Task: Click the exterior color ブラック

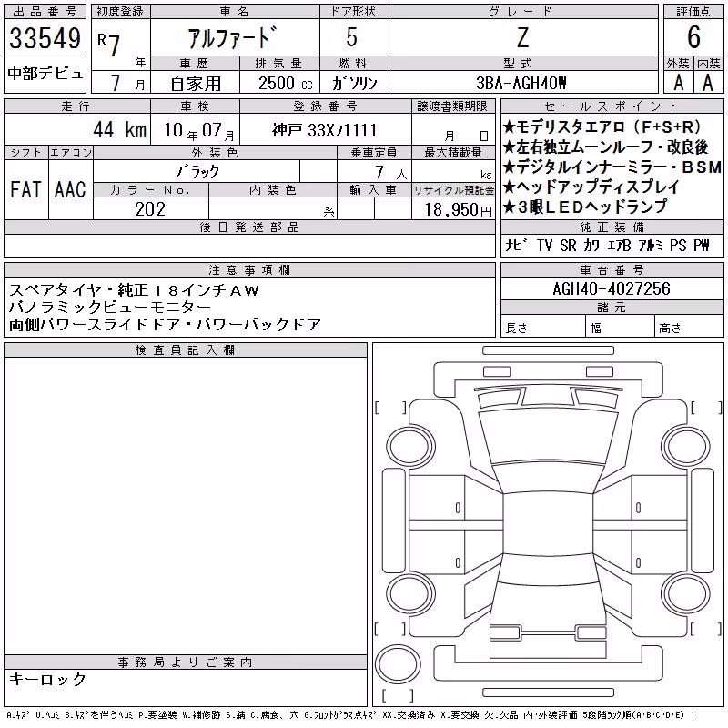Action: point(197,172)
